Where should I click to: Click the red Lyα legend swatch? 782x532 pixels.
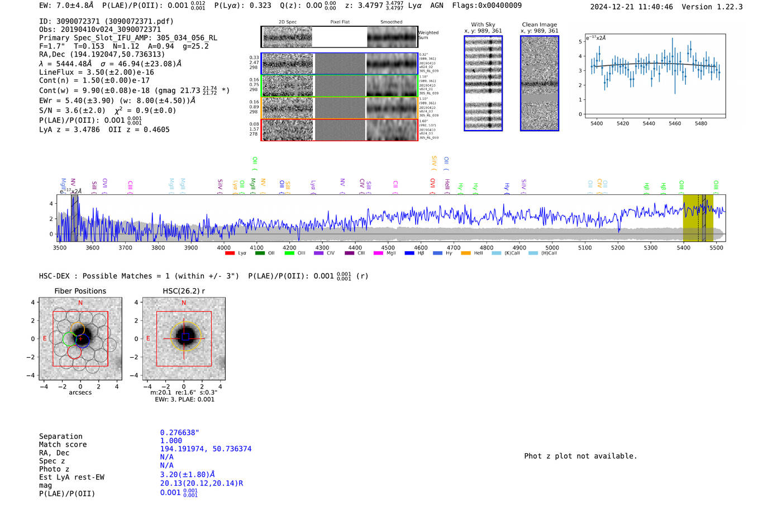click(230, 253)
